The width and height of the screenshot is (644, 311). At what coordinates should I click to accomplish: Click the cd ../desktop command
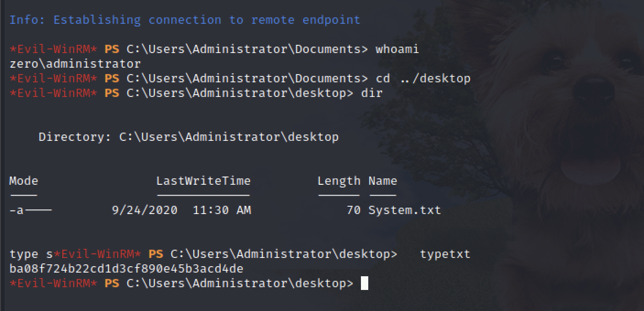tap(423, 78)
